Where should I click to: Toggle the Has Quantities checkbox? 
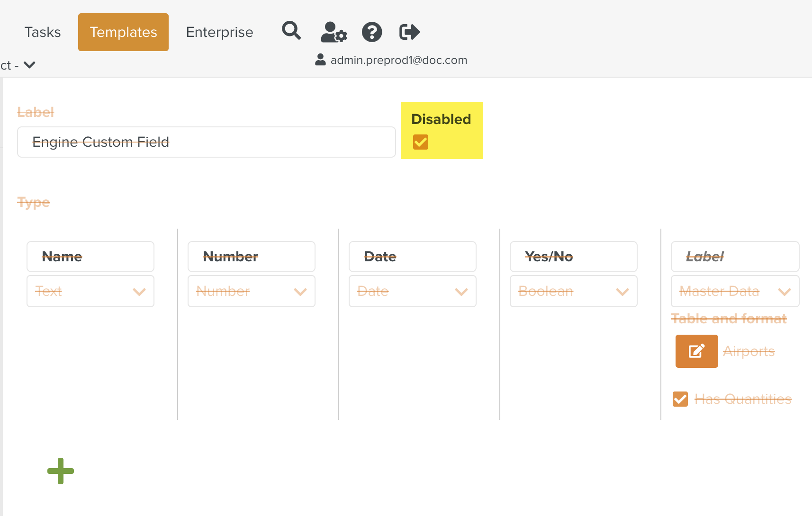coord(680,399)
